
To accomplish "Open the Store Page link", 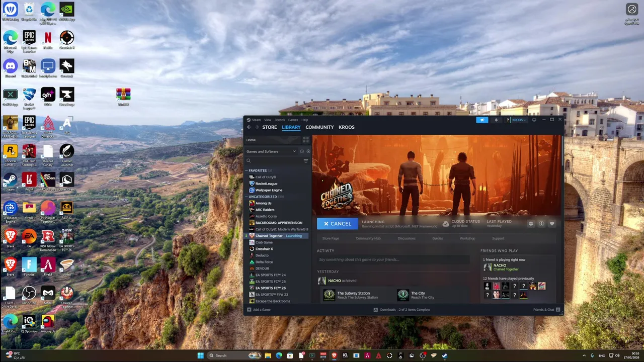I will [331, 238].
